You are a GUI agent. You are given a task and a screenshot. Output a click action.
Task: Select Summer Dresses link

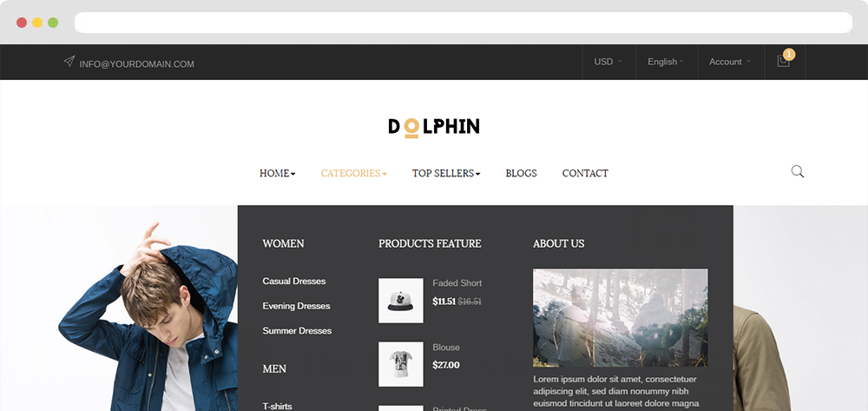(297, 331)
